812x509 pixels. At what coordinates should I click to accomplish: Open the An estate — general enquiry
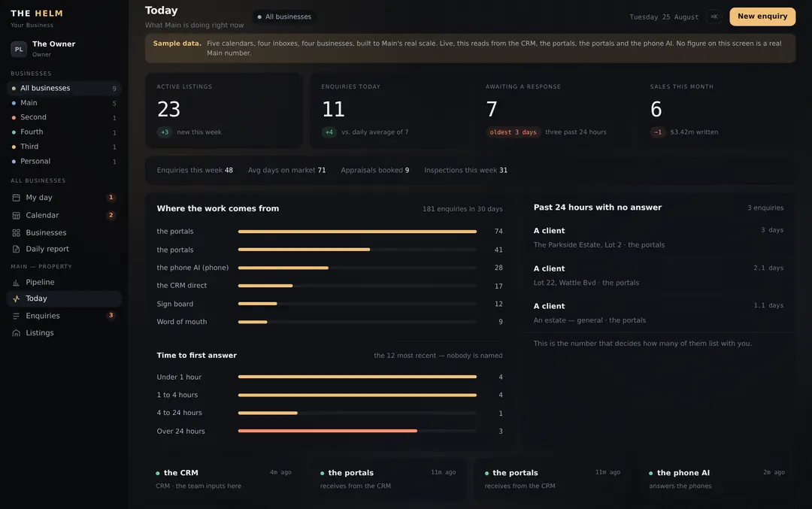click(x=658, y=314)
